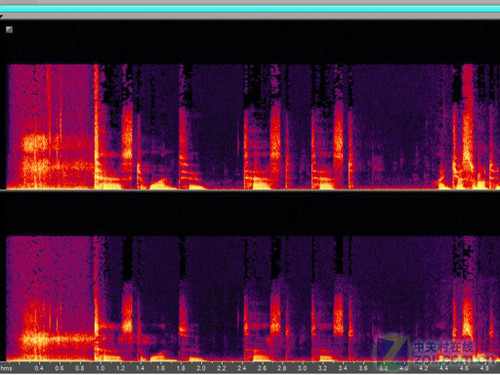Select the "3.4" mark on the ruler
Screen dimensions: 500x375
click(x=343, y=368)
